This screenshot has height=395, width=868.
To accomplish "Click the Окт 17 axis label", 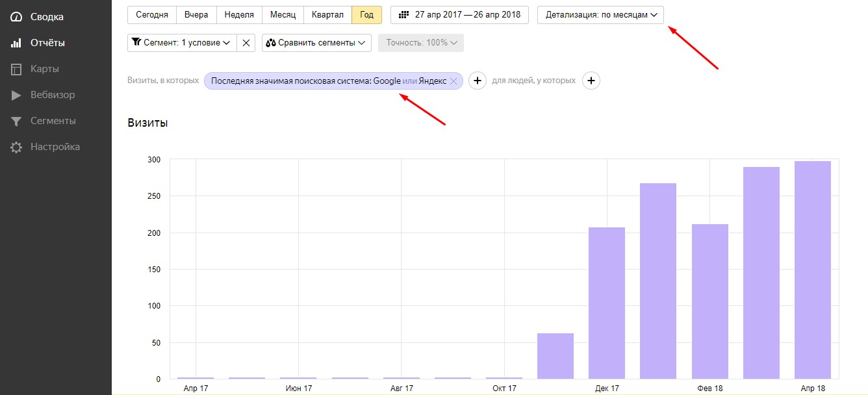I will [504, 389].
